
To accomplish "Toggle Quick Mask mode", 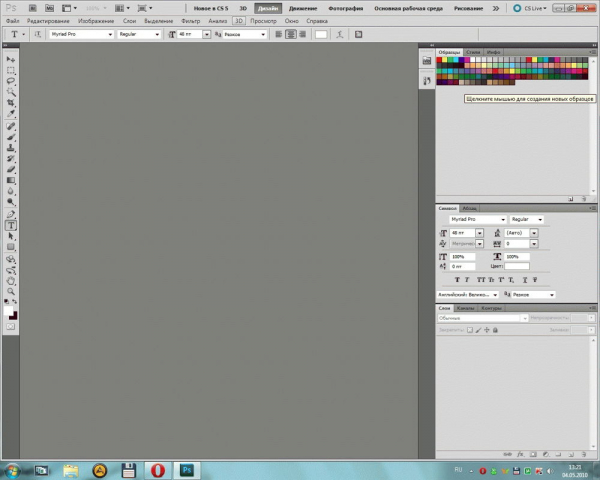I will point(11,327).
